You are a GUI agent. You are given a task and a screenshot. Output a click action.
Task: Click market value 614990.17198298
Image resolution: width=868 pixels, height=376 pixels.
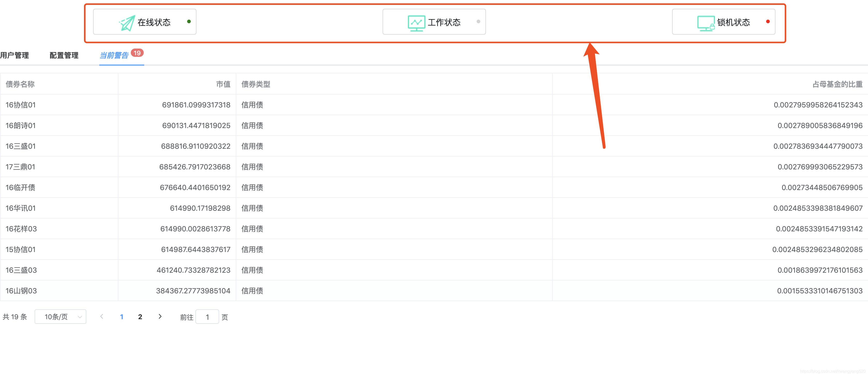[200, 208]
